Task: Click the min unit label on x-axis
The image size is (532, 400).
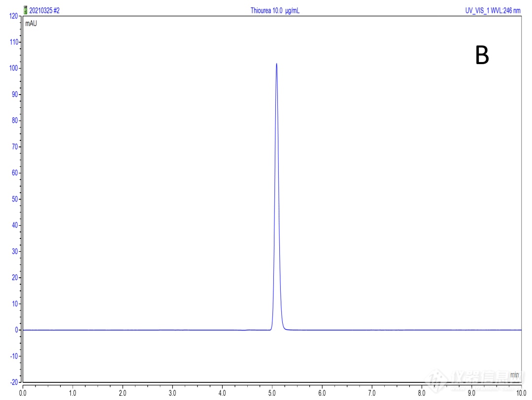Action: [514, 375]
